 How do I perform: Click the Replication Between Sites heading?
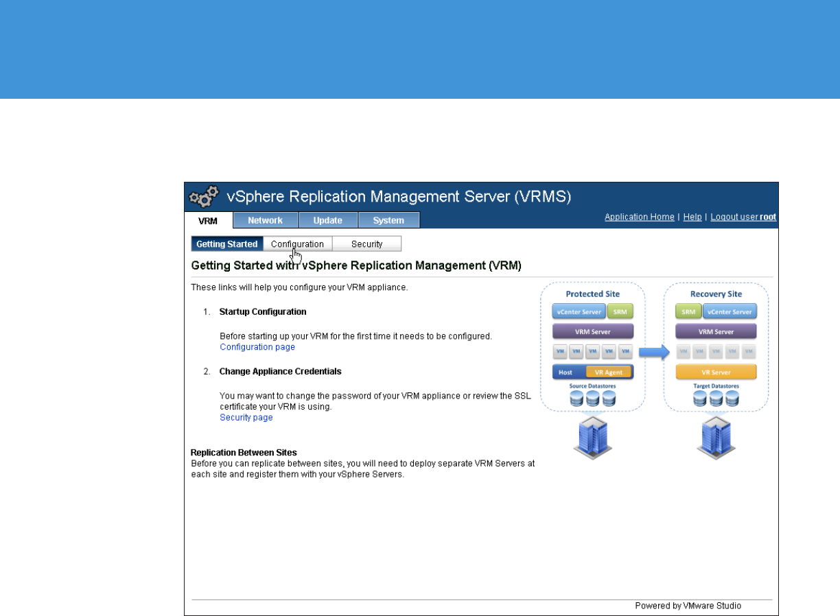pos(244,453)
